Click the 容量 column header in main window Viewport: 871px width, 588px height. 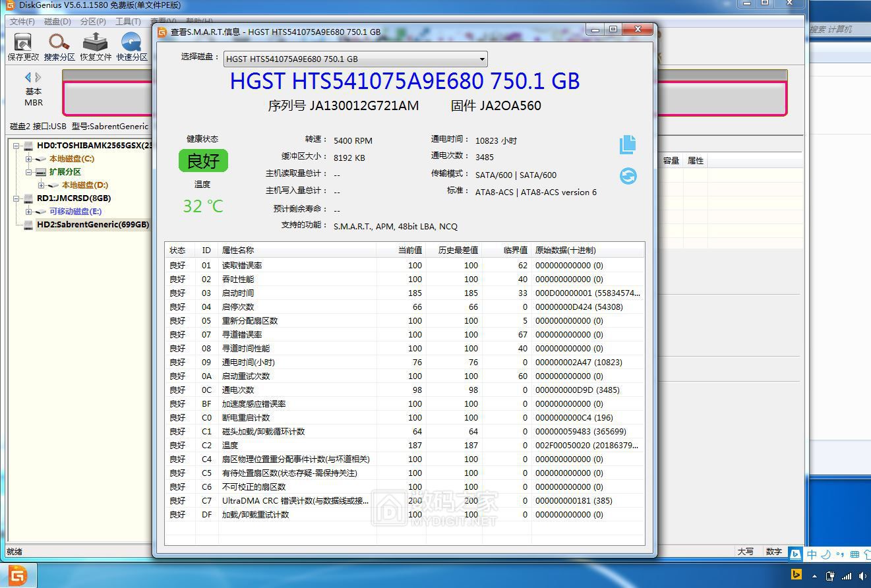pos(671,161)
